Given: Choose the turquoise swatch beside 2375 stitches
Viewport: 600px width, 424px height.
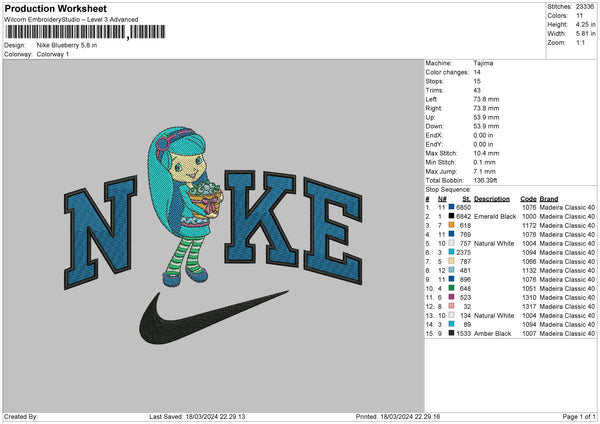Looking at the screenshot, I should (x=452, y=252).
